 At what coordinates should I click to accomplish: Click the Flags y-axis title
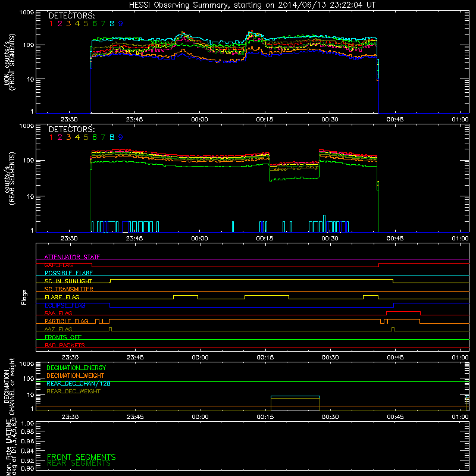(24, 297)
